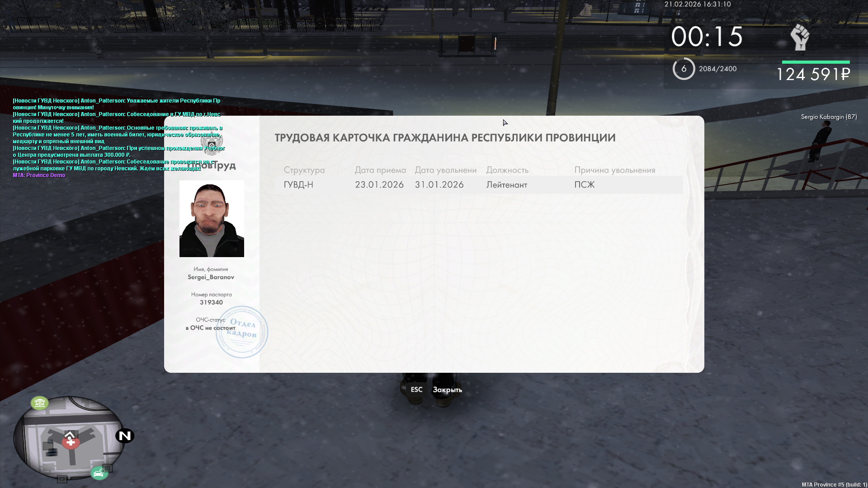Click passport number 319340
Screen dimensions: 868x488
tap(211, 302)
